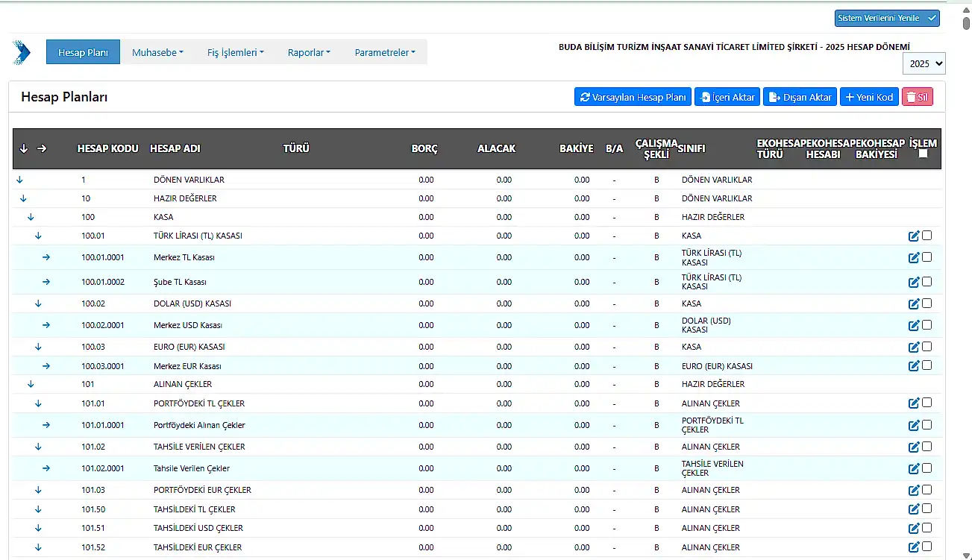Toggle the select-all checkbox under İŞLEM
The height and width of the screenshot is (560, 972).
[924, 154]
